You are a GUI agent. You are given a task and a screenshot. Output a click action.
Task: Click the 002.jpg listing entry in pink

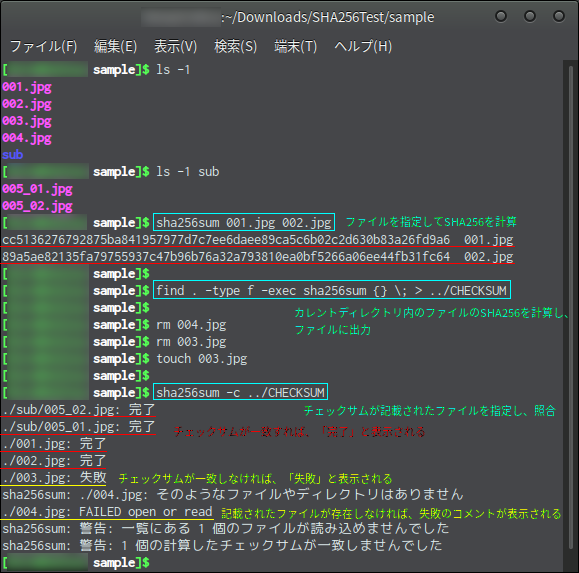click(x=27, y=104)
